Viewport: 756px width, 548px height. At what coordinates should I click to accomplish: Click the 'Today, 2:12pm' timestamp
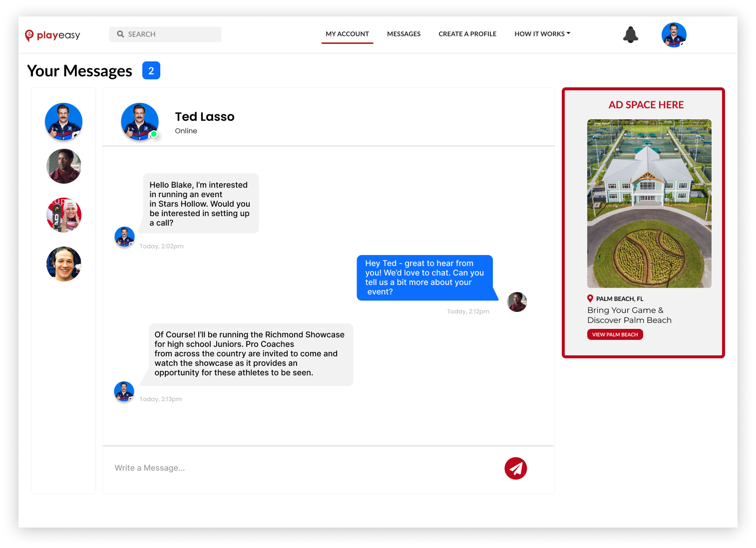(x=468, y=311)
